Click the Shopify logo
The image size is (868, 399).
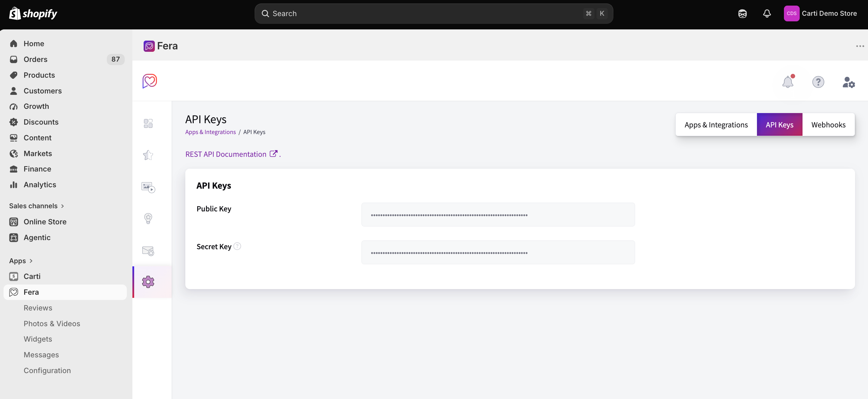coord(33,14)
